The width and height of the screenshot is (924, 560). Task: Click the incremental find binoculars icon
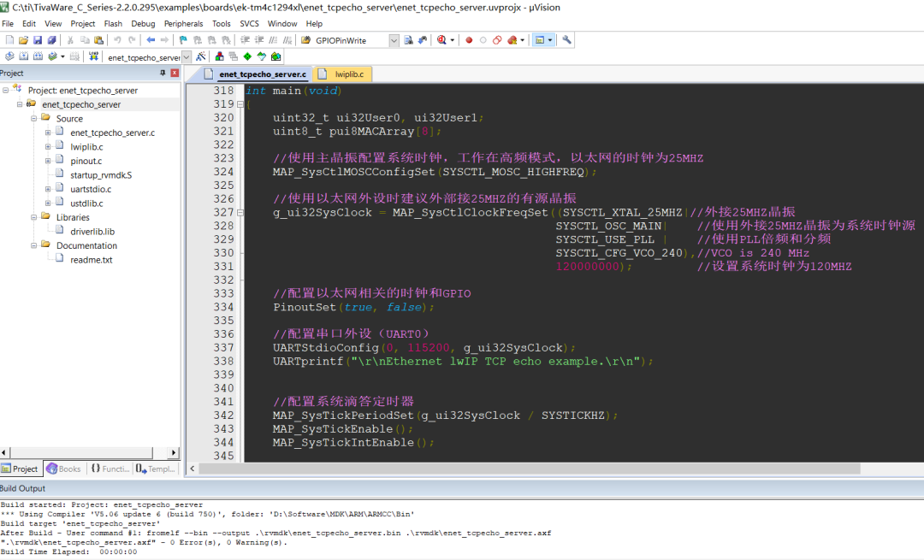(x=423, y=40)
